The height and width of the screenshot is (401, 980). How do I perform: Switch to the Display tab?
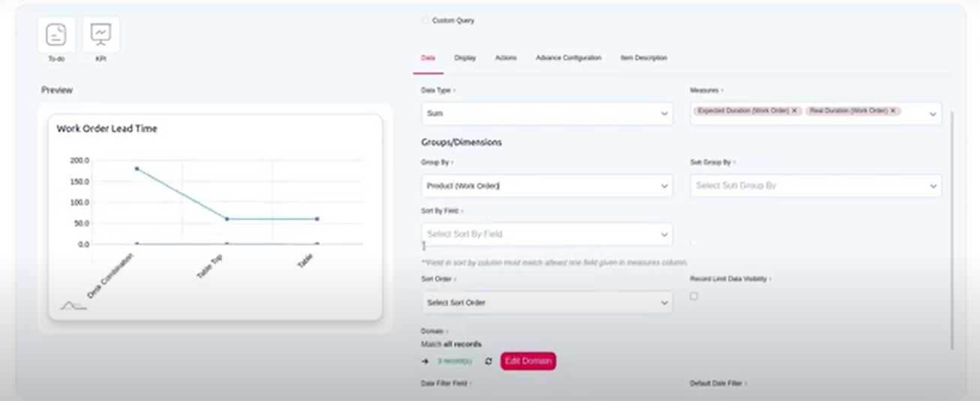pos(465,58)
